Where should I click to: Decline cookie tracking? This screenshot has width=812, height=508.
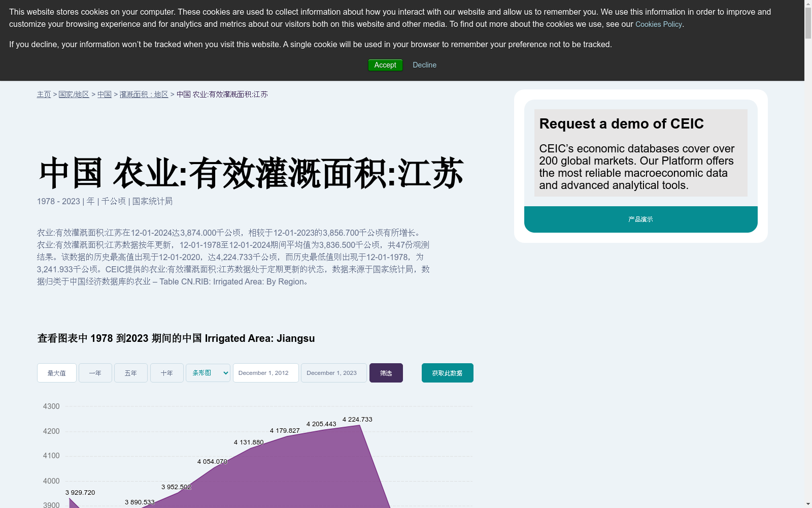click(424, 65)
